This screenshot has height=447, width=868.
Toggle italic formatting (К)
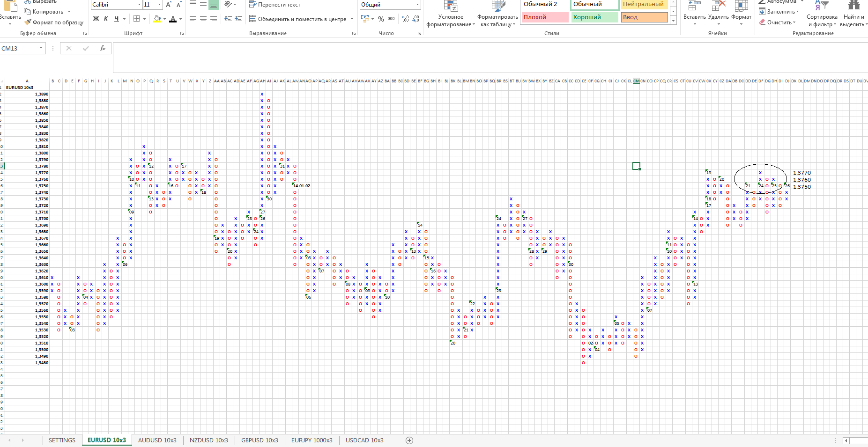[x=106, y=19]
